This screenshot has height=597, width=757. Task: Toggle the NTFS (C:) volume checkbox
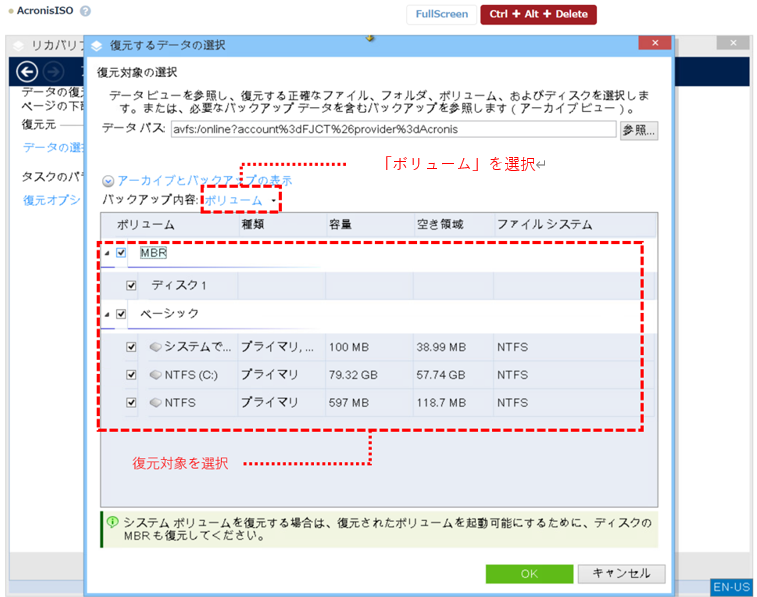pyautogui.click(x=131, y=375)
